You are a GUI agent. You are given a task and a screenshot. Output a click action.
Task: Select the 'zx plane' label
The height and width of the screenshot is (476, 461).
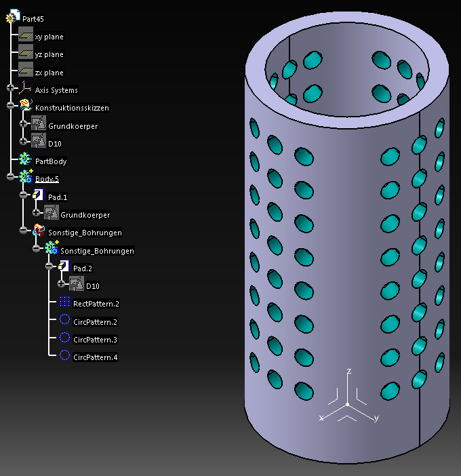coord(49,73)
